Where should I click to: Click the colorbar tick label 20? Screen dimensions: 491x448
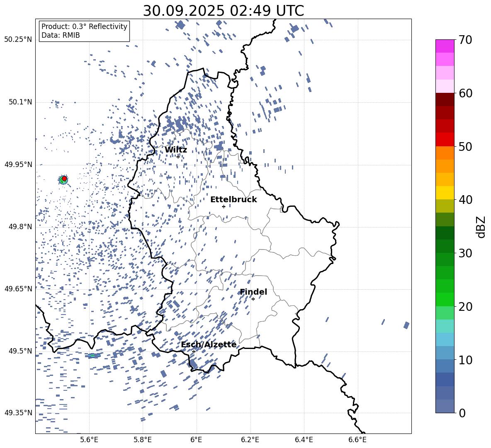tap(465, 306)
